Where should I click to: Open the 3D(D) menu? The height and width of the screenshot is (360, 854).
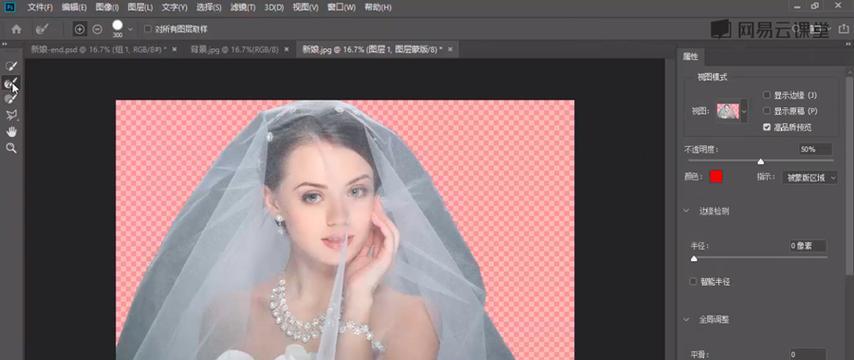(274, 8)
